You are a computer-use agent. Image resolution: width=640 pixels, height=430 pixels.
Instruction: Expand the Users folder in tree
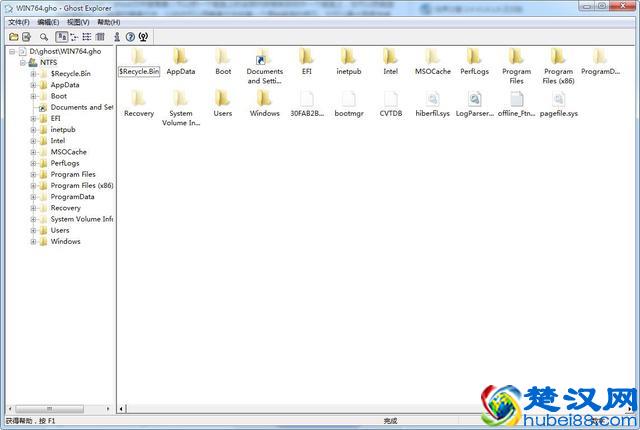[x=33, y=230]
